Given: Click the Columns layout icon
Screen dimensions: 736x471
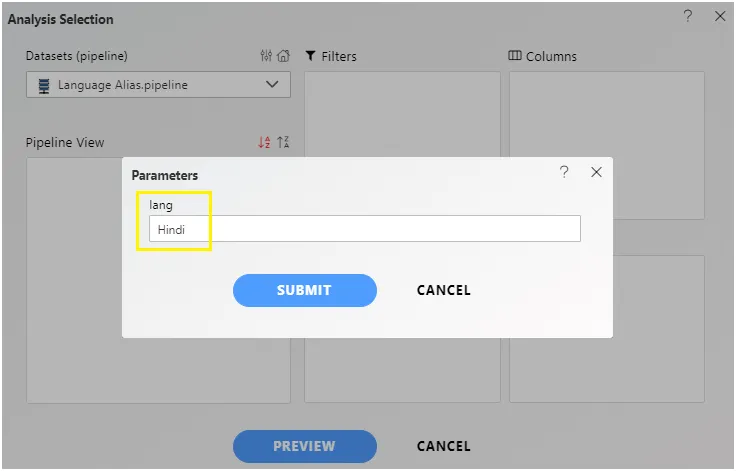Looking at the screenshot, I should 515,55.
